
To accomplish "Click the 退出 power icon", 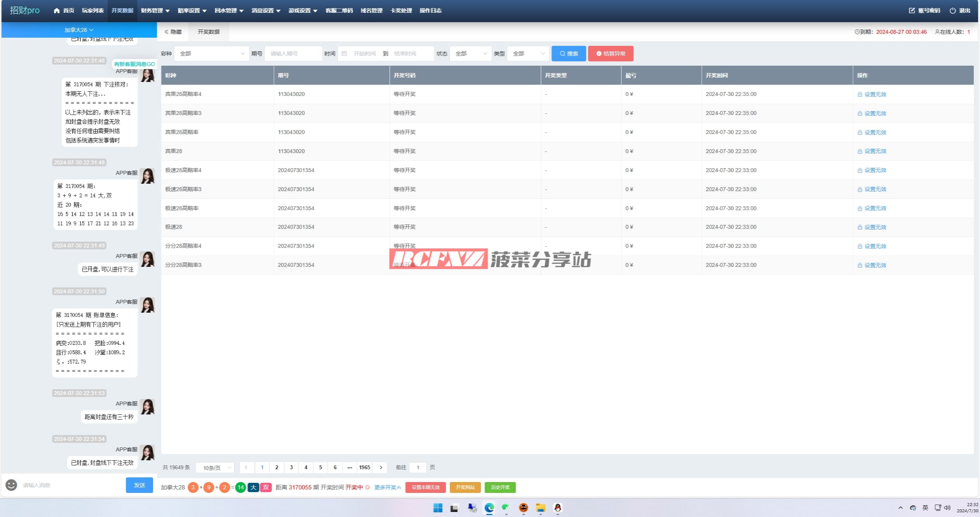I will pyautogui.click(x=952, y=10).
